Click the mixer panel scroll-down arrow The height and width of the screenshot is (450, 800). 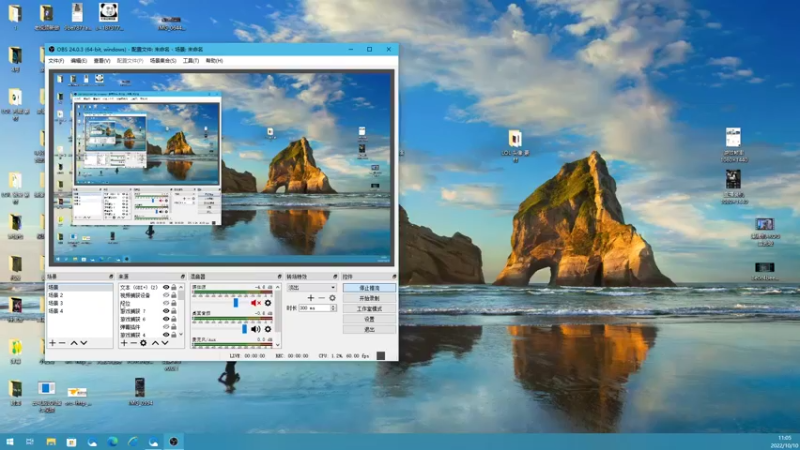[x=278, y=345]
